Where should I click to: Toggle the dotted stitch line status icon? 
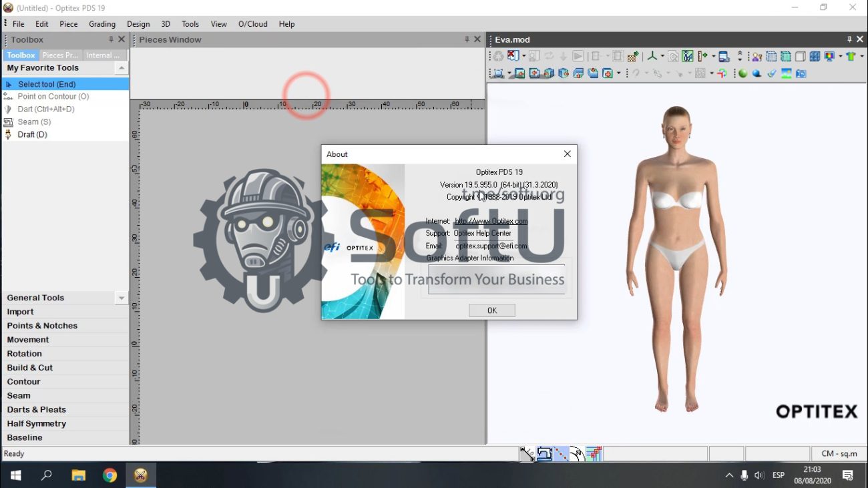point(562,454)
